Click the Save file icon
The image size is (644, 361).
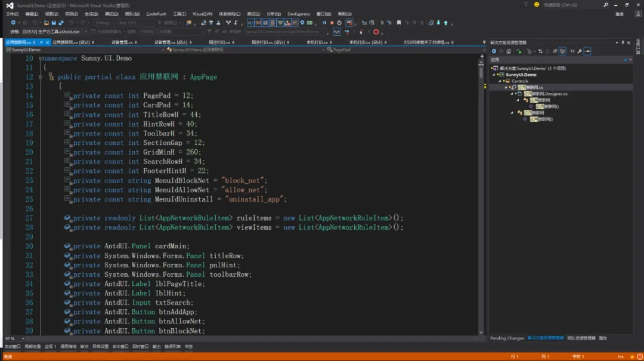[54, 23]
